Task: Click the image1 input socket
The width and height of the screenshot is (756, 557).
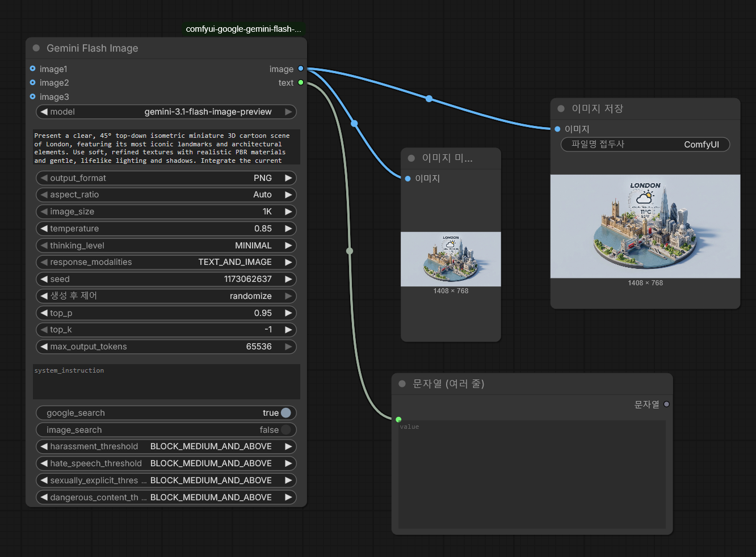Action: (x=32, y=69)
